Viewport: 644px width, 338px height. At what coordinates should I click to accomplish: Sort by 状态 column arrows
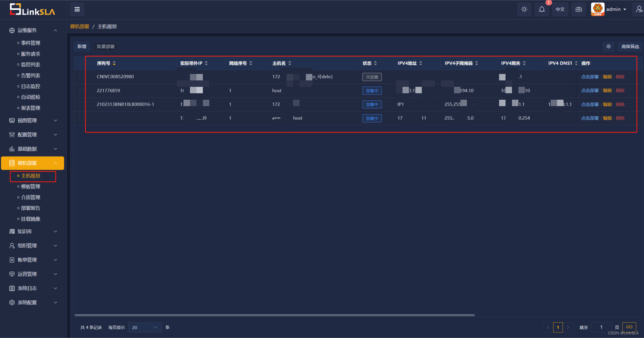375,63
